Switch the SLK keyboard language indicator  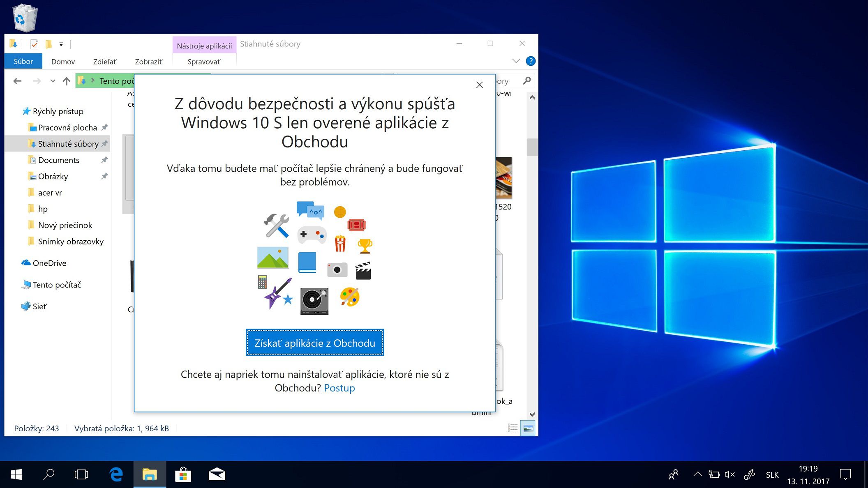[772, 475]
